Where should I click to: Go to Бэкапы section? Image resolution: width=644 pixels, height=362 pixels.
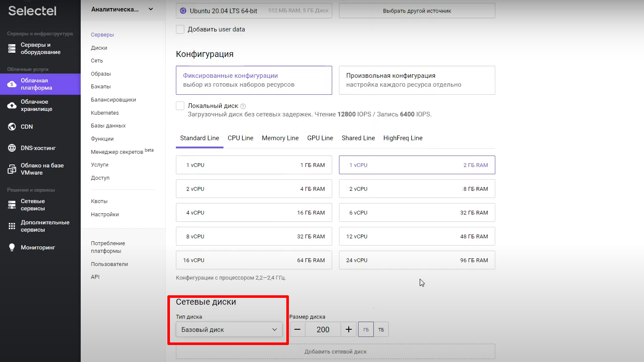tap(101, 87)
